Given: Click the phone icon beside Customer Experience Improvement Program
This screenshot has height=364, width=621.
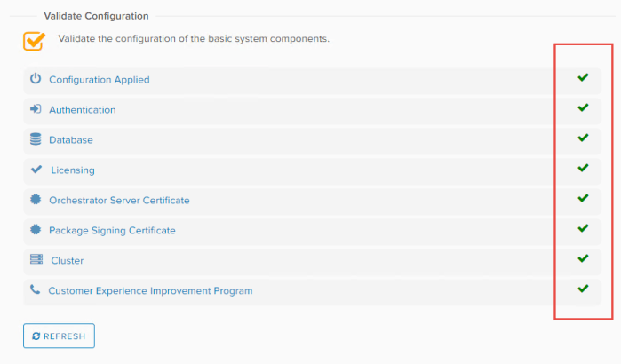Looking at the screenshot, I should 36,289.
